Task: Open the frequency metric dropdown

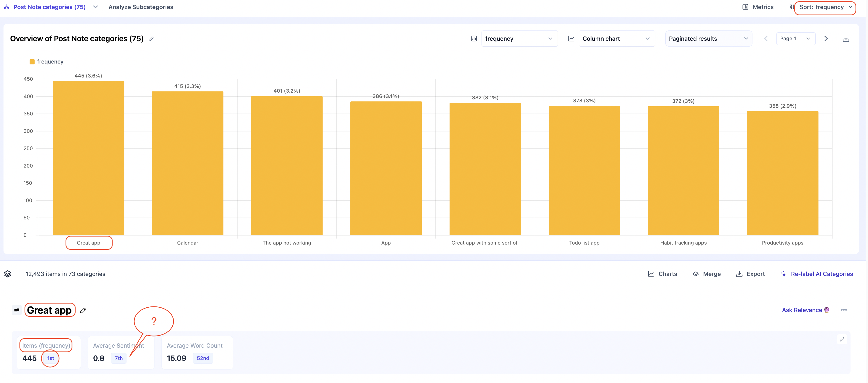Action: (x=519, y=39)
